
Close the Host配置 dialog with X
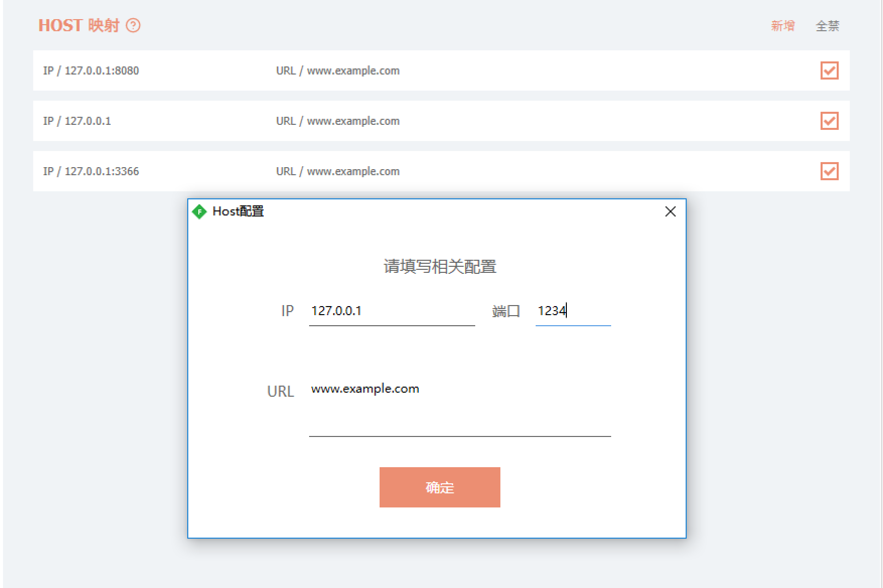click(x=670, y=211)
